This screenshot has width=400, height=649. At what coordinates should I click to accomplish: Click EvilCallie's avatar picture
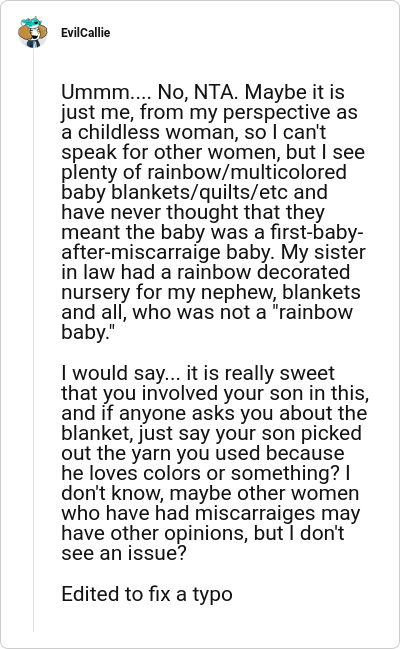point(33,32)
